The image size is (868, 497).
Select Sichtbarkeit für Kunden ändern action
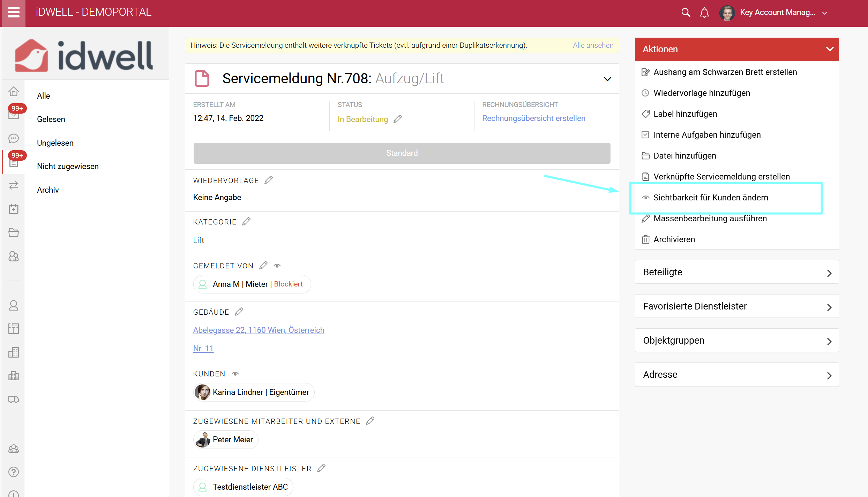pos(710,198)
